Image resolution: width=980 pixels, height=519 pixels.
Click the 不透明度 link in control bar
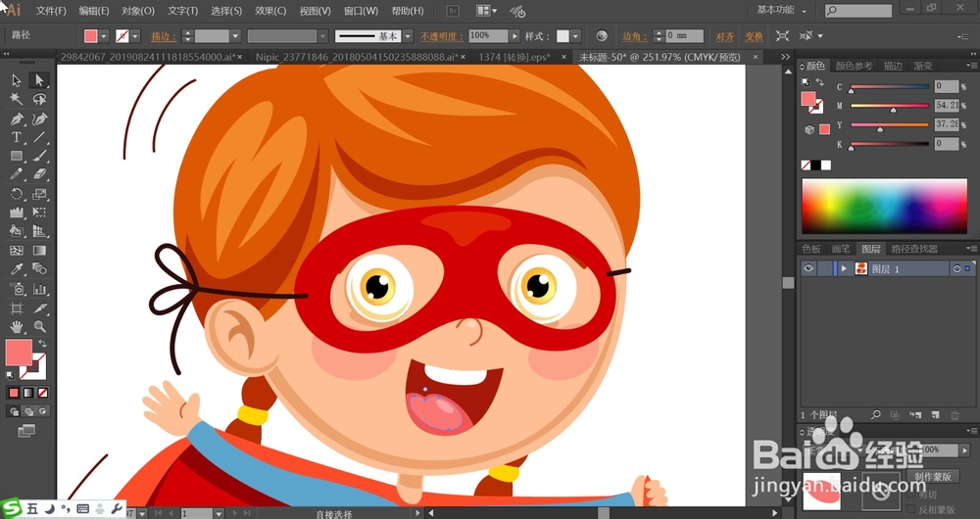[442, 36]
